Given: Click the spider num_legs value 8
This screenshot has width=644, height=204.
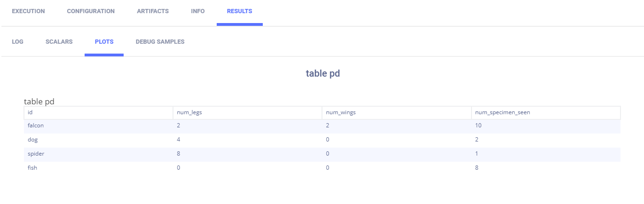Looking at the screenshot, I should tap(179, 154).
